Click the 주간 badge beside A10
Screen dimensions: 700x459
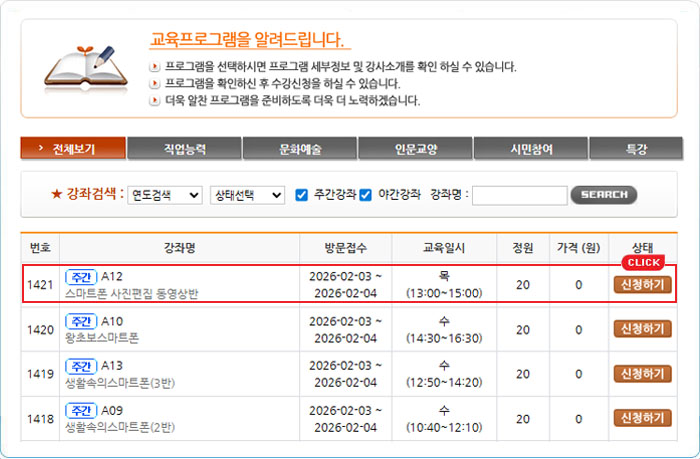tap(80, 321)
